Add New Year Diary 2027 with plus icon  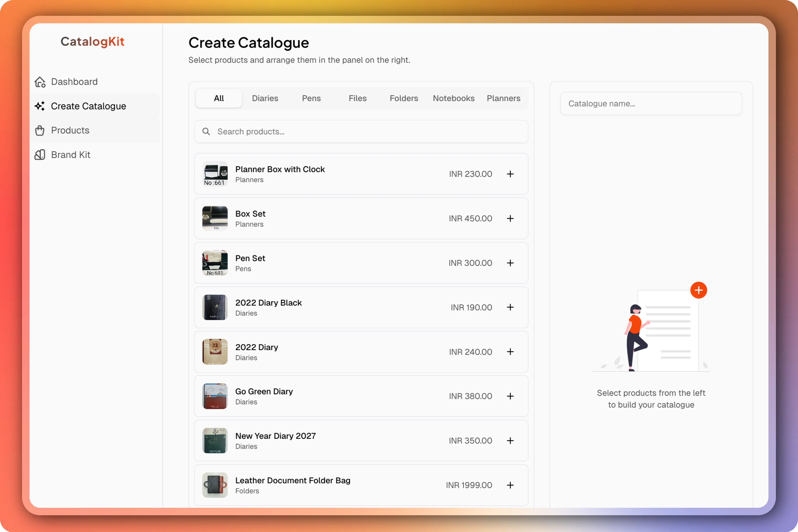[510, 441]
